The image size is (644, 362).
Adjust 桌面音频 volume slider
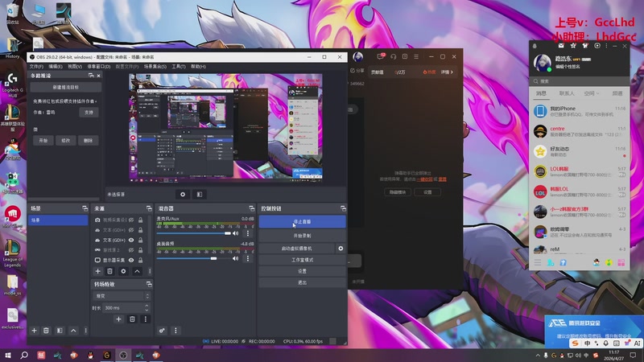point(194,258)
